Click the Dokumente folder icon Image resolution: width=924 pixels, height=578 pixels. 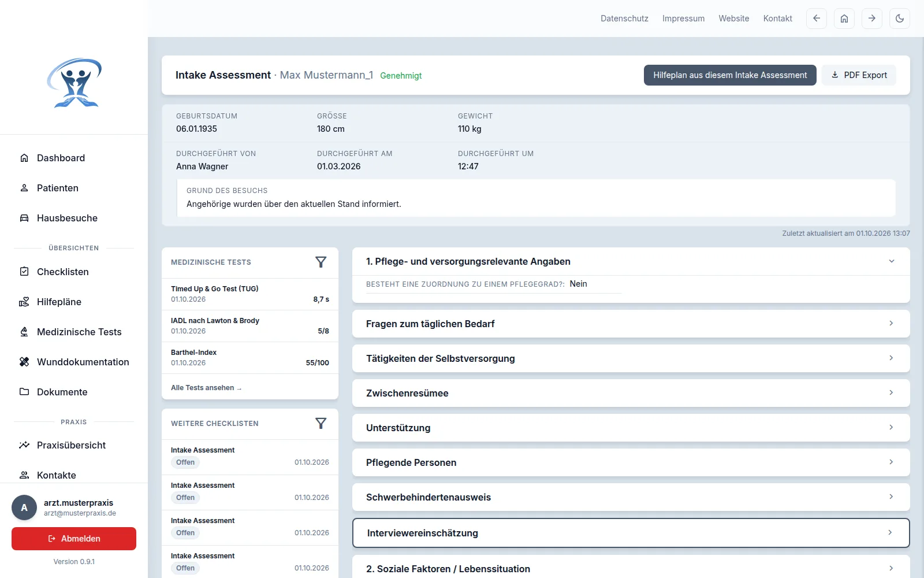tap(24, 392)
